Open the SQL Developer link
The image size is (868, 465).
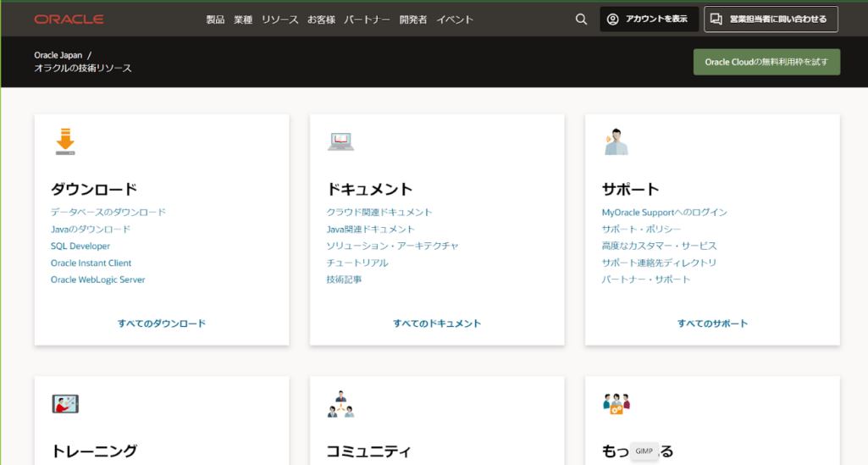click(x=80, y=246)
